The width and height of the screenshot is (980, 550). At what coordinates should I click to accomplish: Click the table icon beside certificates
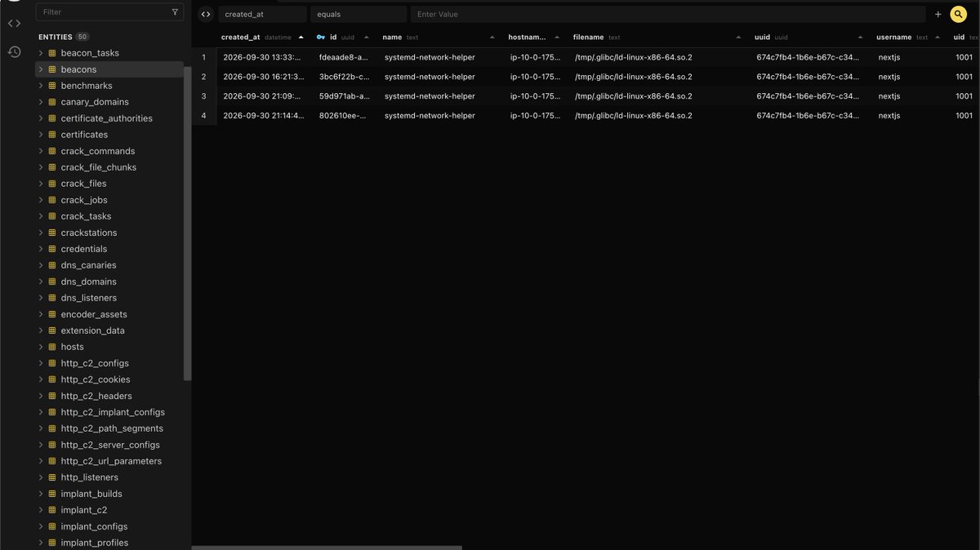point(52,135)
